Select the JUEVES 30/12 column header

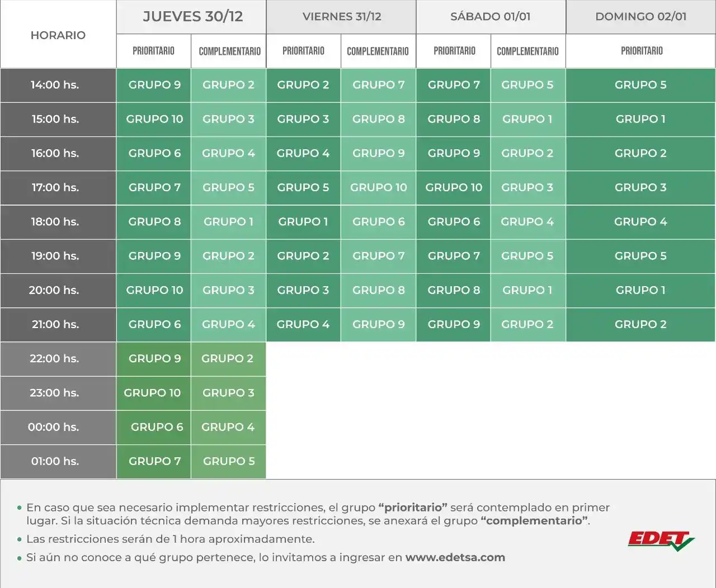(x=191, y=17)
